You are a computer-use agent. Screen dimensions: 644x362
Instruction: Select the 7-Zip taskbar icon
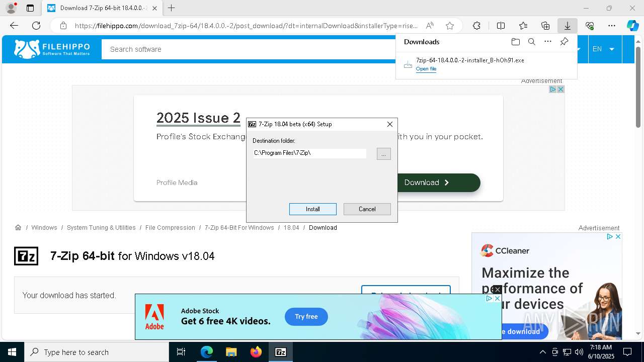pyautogui.click(x=280, y=352)
